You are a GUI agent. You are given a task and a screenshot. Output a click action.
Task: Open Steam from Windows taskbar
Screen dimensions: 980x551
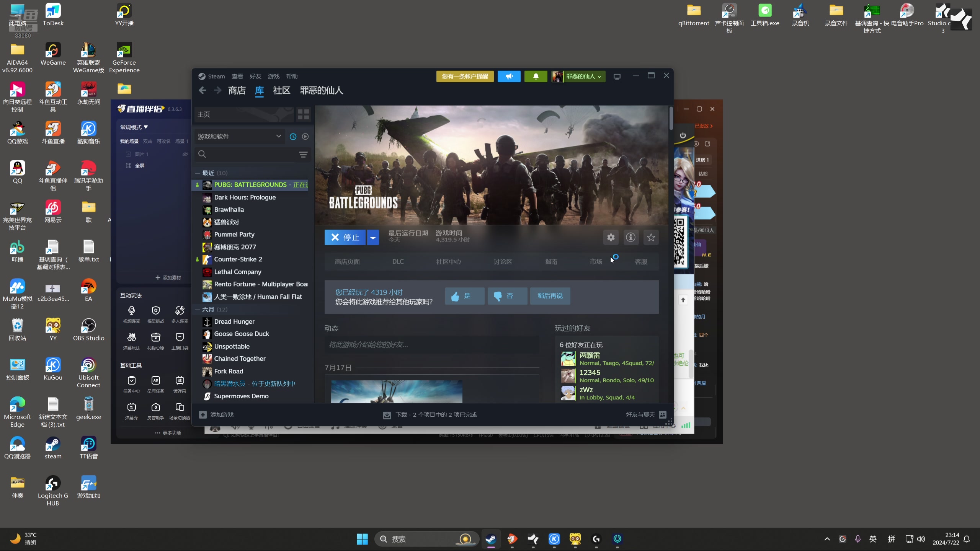point(490,539)
